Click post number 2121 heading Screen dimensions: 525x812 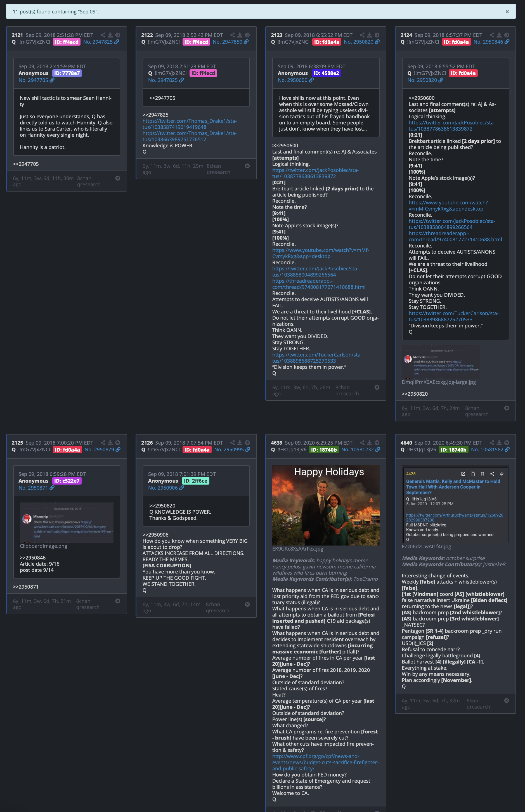pyautogui.click(x=17, y=35)
